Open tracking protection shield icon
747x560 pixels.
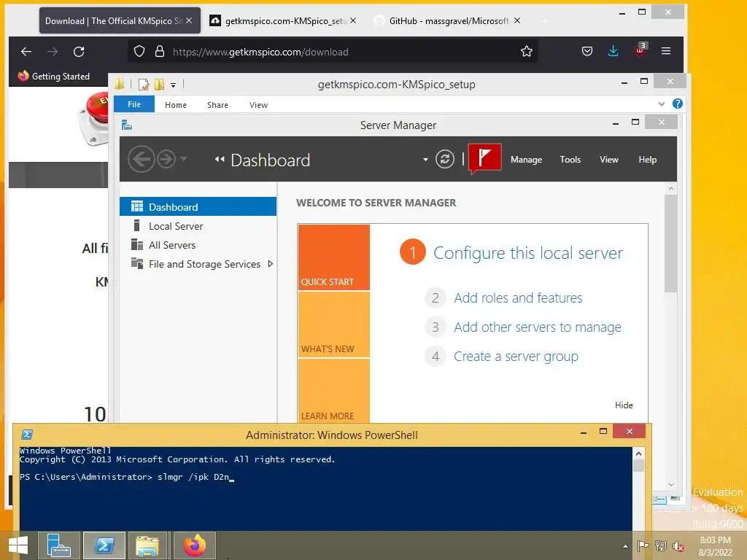tap(139, 52)
